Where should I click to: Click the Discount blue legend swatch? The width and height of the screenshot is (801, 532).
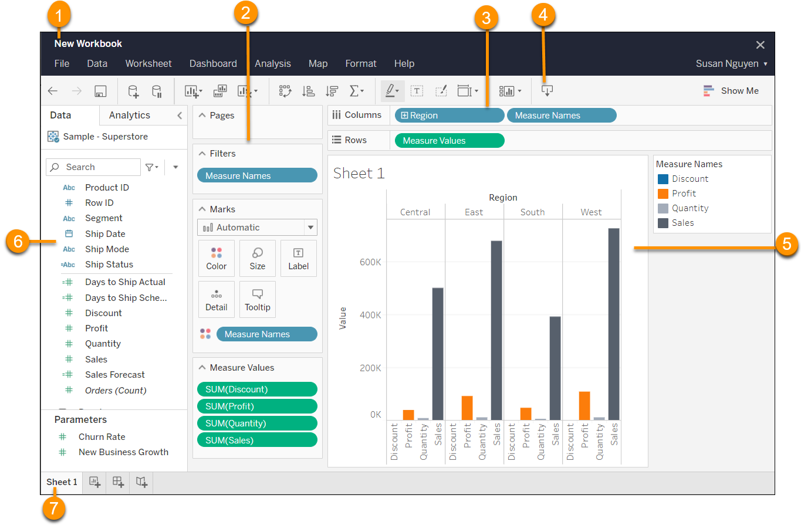(663, 179)
